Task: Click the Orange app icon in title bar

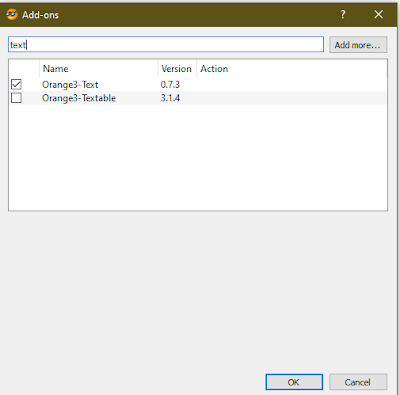Action: [x=12, y=14]
